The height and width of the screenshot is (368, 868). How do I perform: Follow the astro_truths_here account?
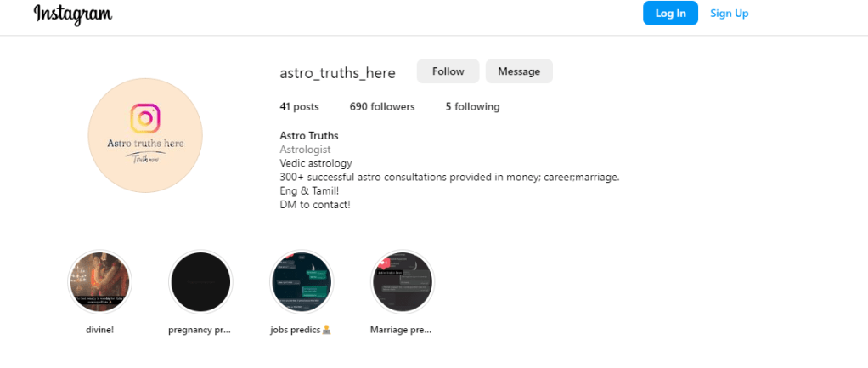coord(448,71)
